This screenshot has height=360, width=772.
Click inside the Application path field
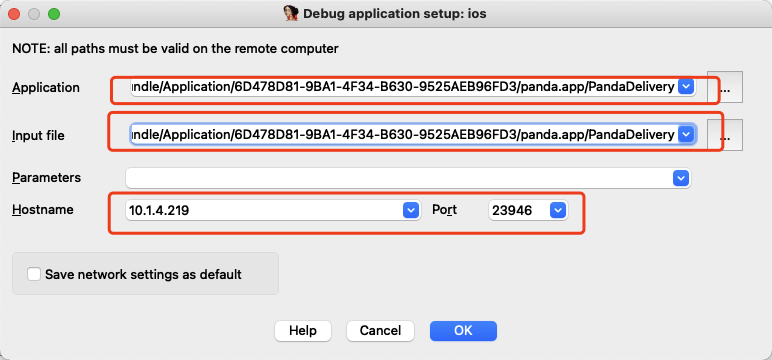click(x=403, y=87)
